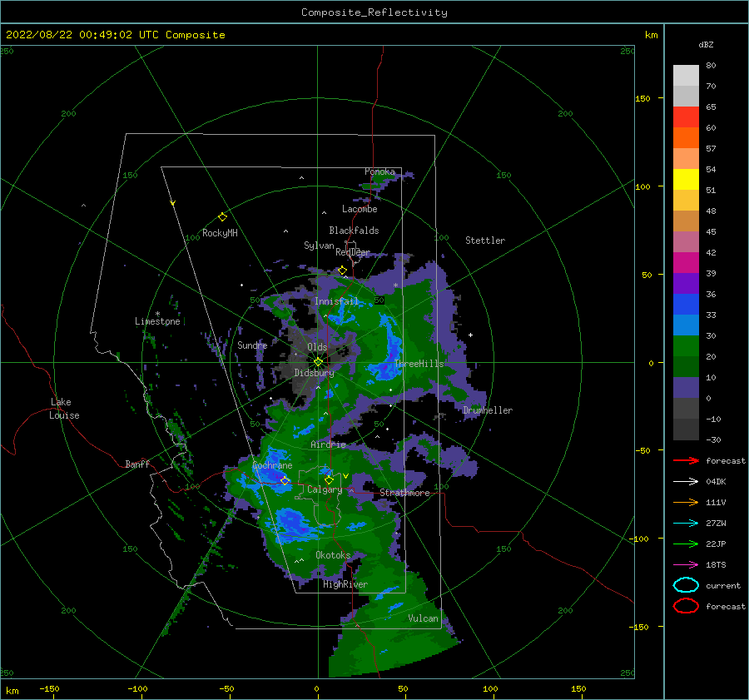Click the Innisfail label

pyautogui.click(x=336, y=301)
